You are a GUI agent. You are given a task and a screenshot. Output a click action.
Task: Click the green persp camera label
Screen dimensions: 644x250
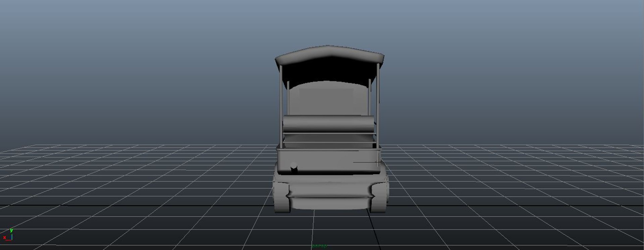319,246
